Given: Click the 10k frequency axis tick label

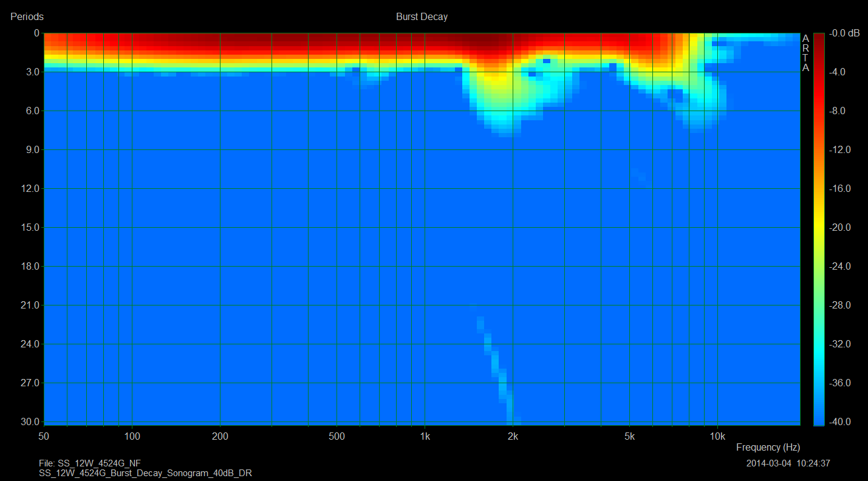Looking at the screenshot, I should point(717,437).
